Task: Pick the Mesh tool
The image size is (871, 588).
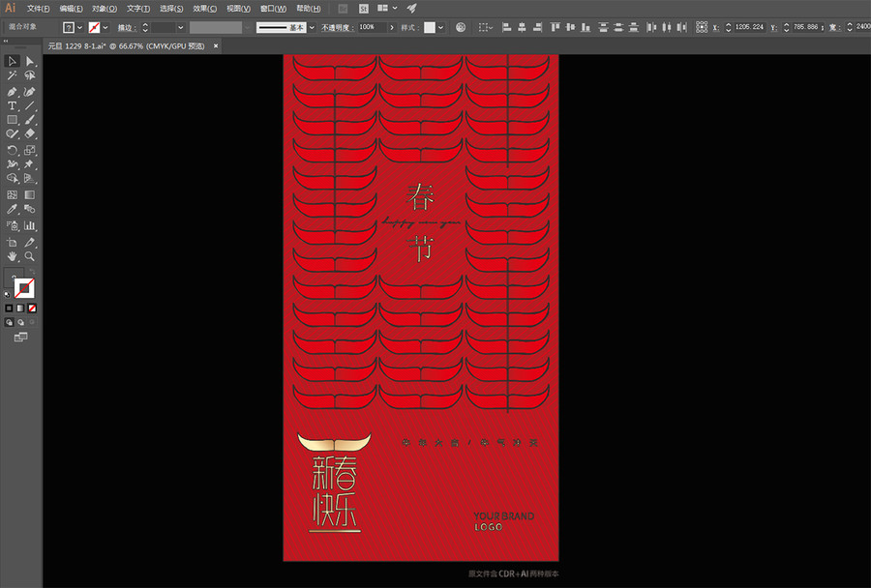Action: click(x=12, y=195)
